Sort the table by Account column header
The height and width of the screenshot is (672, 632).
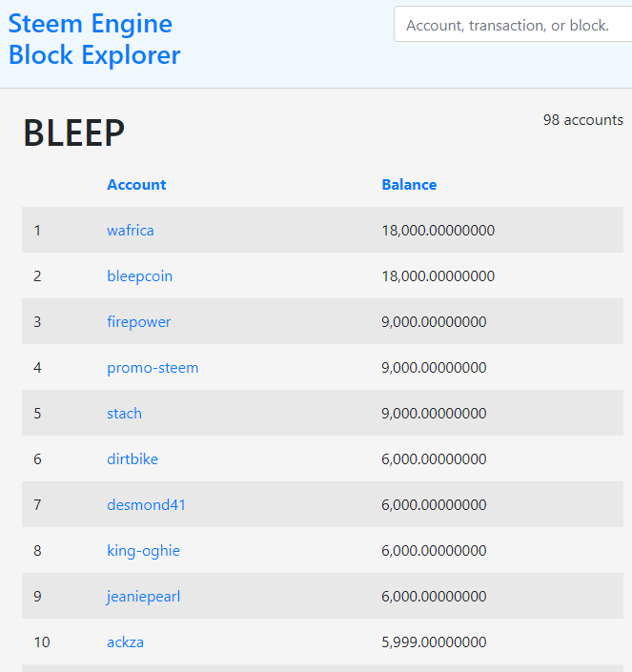pos(136,185)
